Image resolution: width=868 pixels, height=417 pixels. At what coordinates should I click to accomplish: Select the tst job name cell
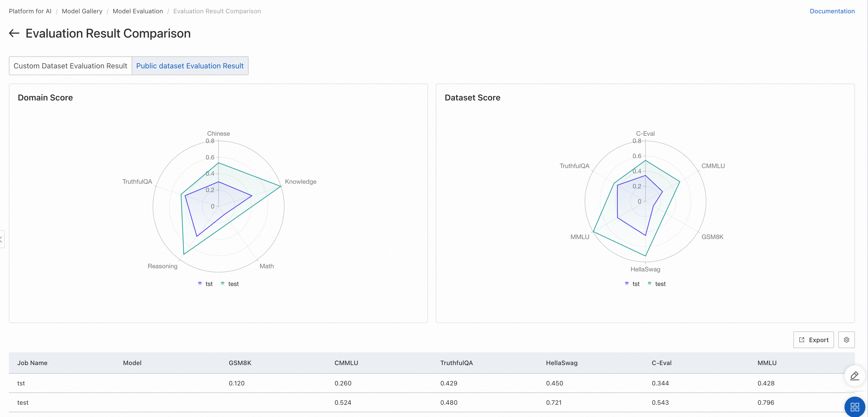click(21, 383)
